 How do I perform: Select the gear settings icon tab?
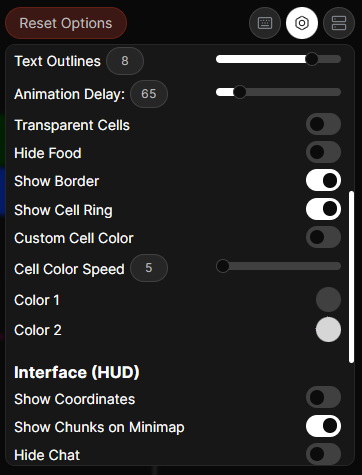(x=302, y=23)
